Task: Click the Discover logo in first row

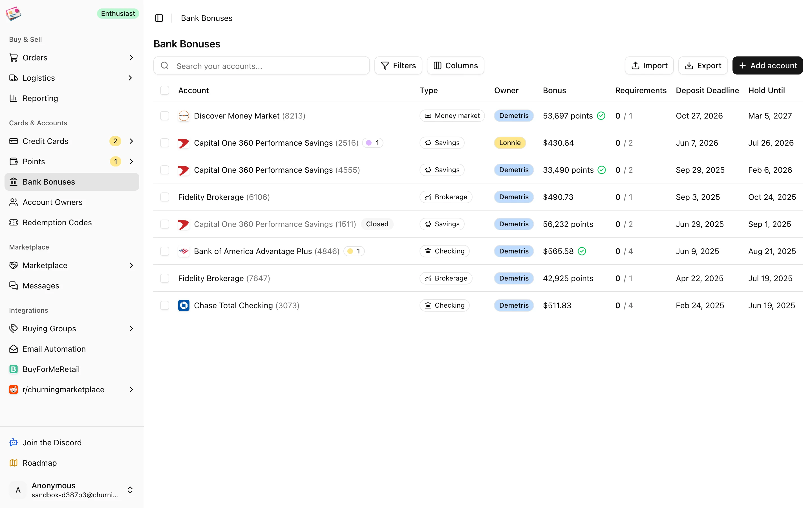Action: tap(184, 116)
